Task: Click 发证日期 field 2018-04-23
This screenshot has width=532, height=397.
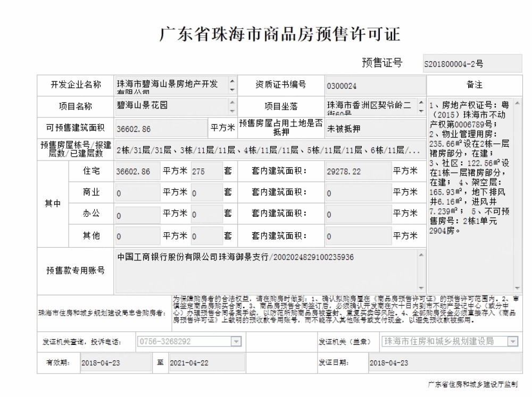Action: pos(445,363)
